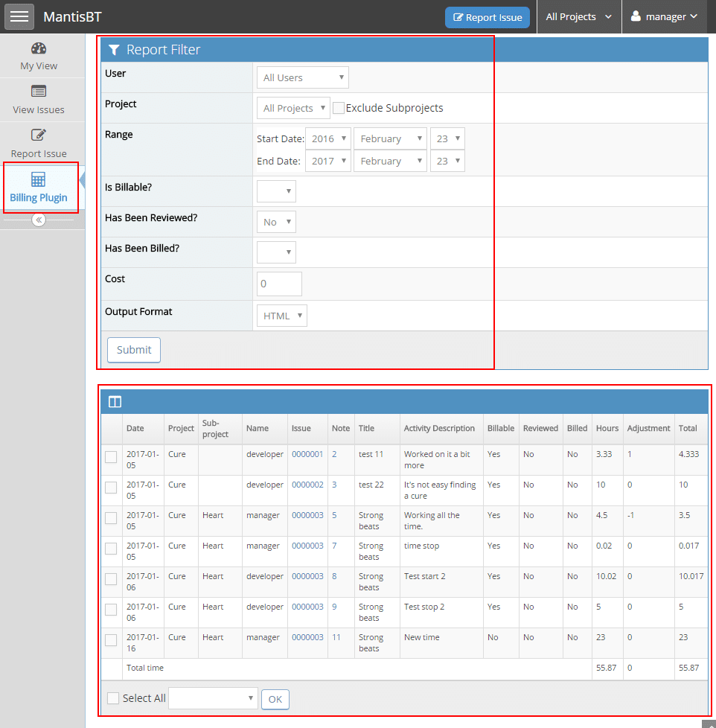Open issue 0000002 link
Viewport: 716px width, 728px height.
307,485
